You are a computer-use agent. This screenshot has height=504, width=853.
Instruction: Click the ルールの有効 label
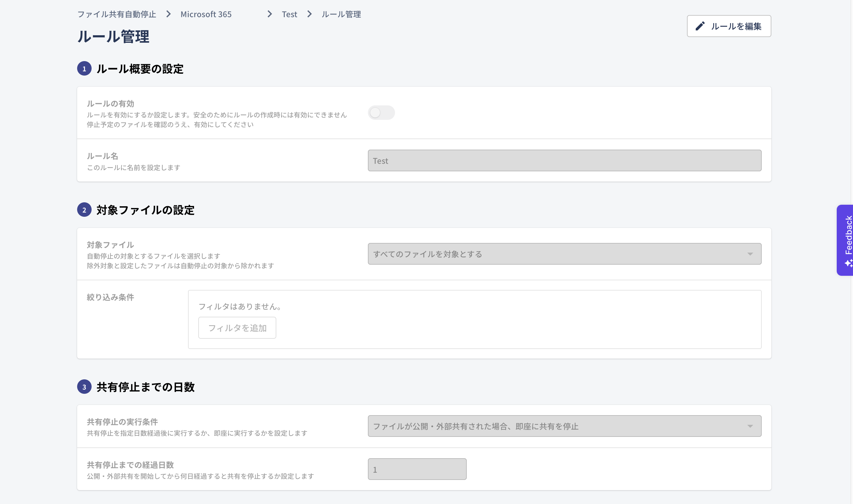111,104
